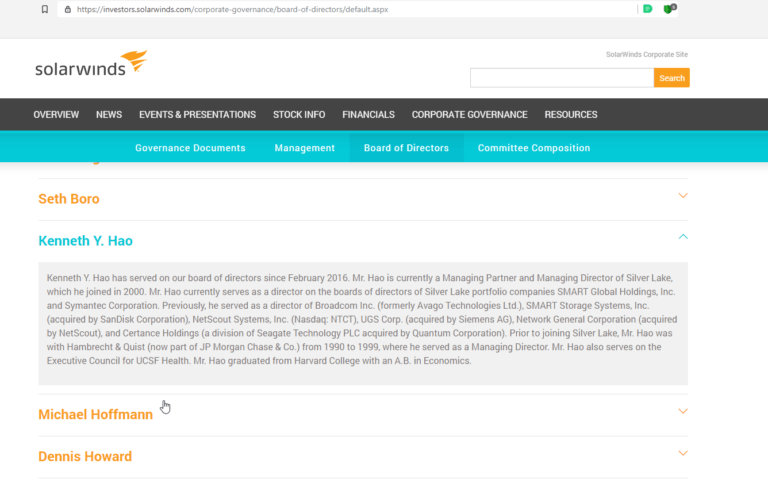Open the STOCK INFO menu

[299, 115]
